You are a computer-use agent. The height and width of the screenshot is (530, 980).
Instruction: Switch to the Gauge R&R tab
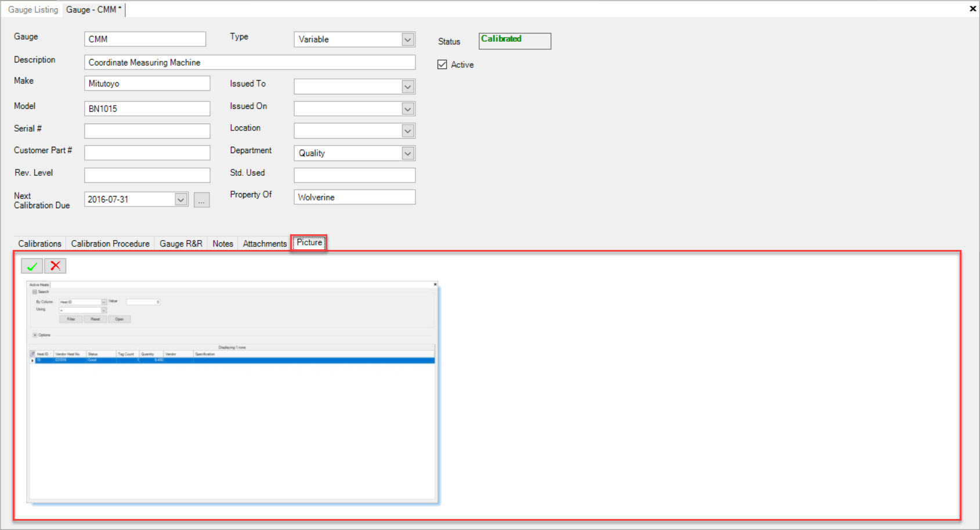(x=181, y=244)
